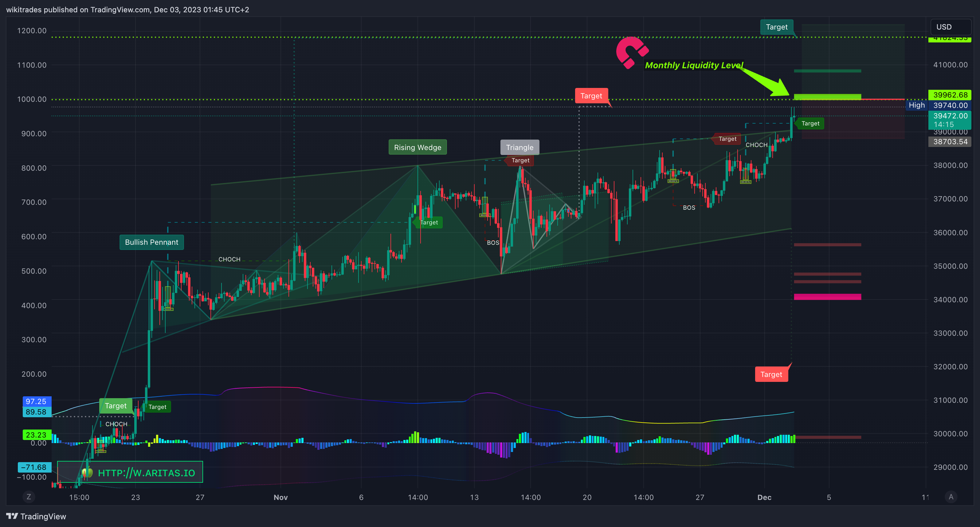Select the Bullish Pennant pattern label
The image size is (980, 527).
[x=151, y=242]
